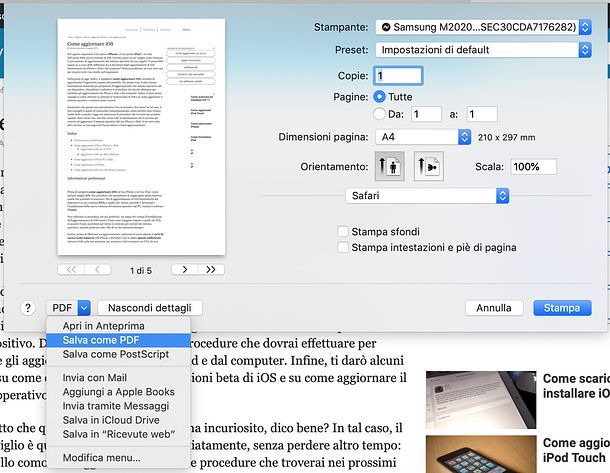Focus the Da start page field
610x473 pixels.
(x=426, y=114)
